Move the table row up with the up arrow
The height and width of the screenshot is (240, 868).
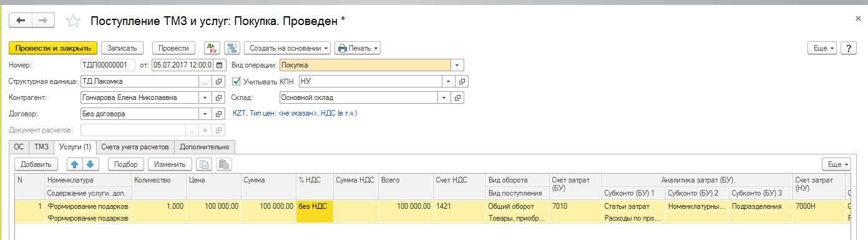coord(75,164)
